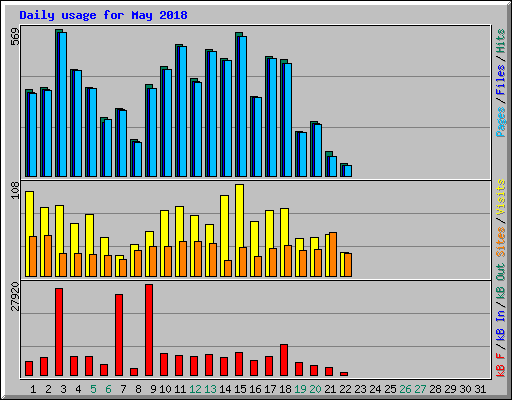
Task: Click the Hits legend label
Action: pyautogui.click(x=501, y=42)
